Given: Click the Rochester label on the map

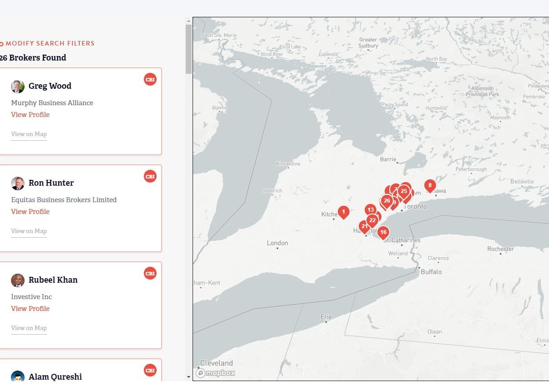Looking at the screenshot, I should (x=500, y=249).
